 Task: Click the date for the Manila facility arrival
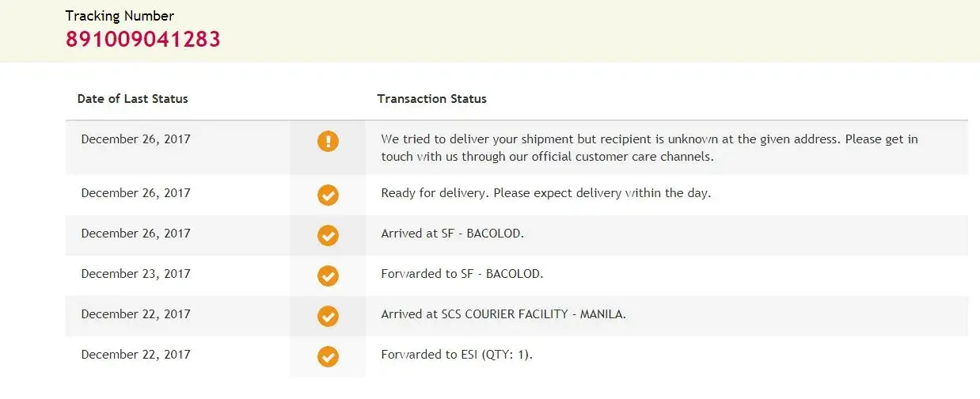[135, 314]
